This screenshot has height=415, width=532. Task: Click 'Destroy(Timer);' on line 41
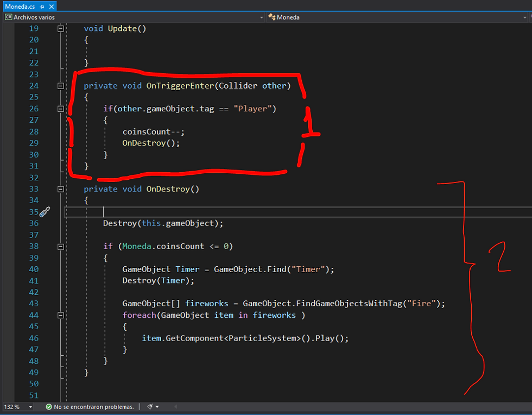coord(158,281)
